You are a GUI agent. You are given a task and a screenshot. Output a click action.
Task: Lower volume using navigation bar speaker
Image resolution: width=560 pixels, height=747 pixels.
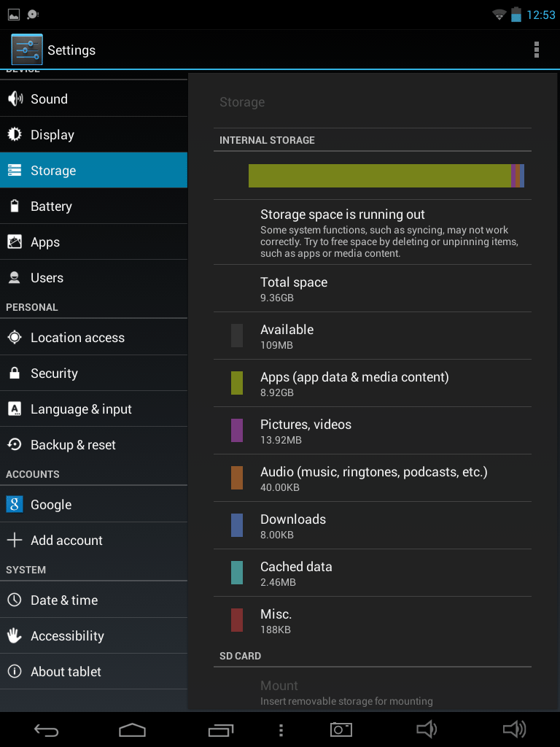coord(426,729)
